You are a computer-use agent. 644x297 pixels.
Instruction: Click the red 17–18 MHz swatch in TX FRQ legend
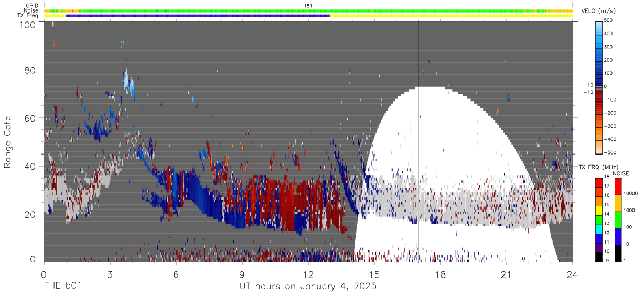coord(599,182)
